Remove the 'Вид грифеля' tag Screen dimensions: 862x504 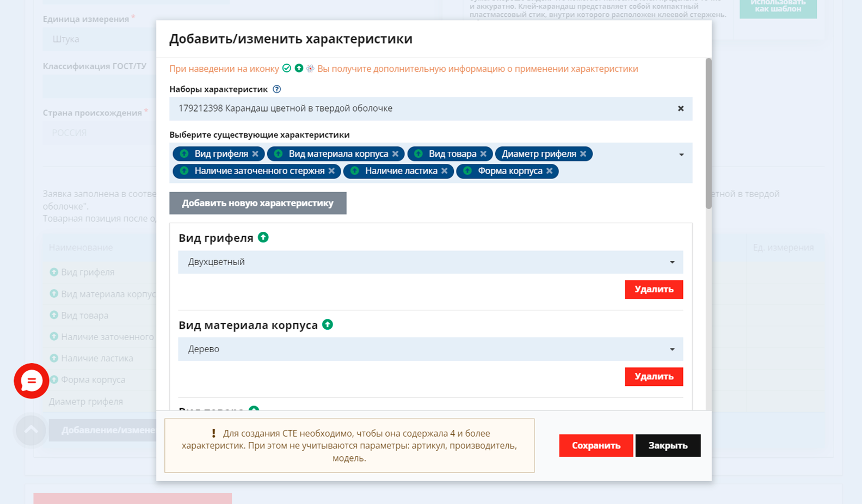[x=255, y=154]
